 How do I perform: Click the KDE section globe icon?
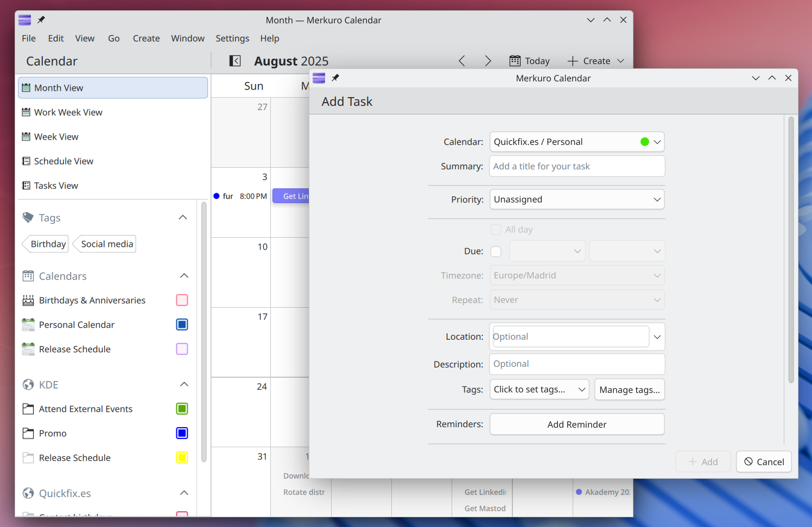[28, 385]
